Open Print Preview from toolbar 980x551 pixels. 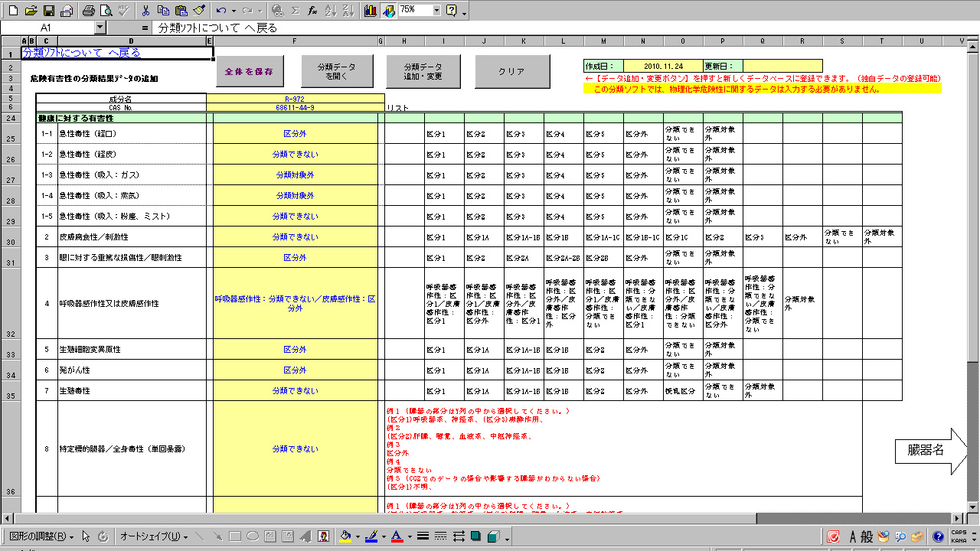coord(106,11)
